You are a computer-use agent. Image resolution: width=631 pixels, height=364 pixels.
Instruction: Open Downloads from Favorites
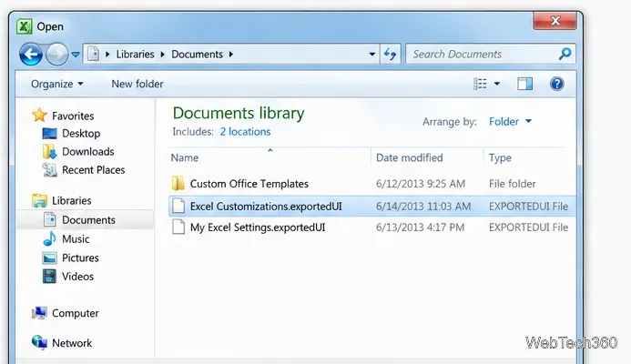point(87,152)
